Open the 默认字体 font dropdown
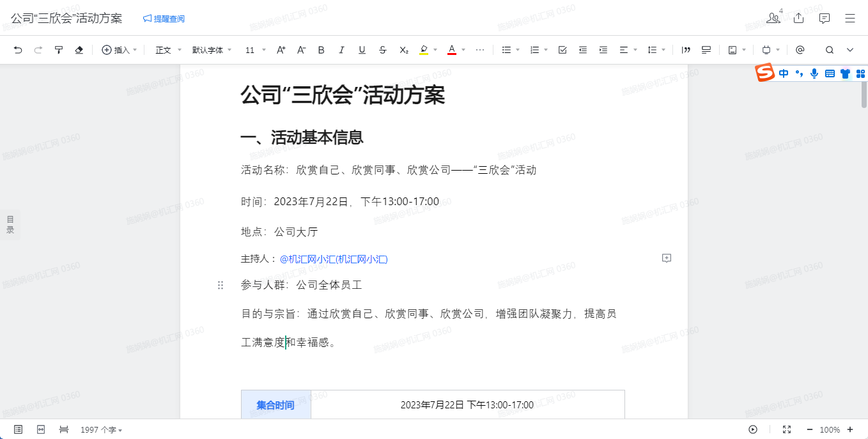Screen dimensions: 868x439 pos(212,50)
